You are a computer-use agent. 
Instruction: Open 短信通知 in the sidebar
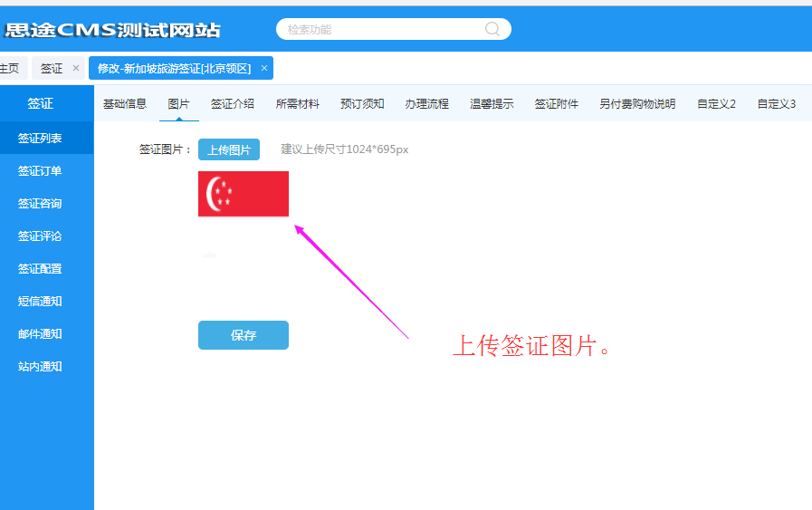40,302
